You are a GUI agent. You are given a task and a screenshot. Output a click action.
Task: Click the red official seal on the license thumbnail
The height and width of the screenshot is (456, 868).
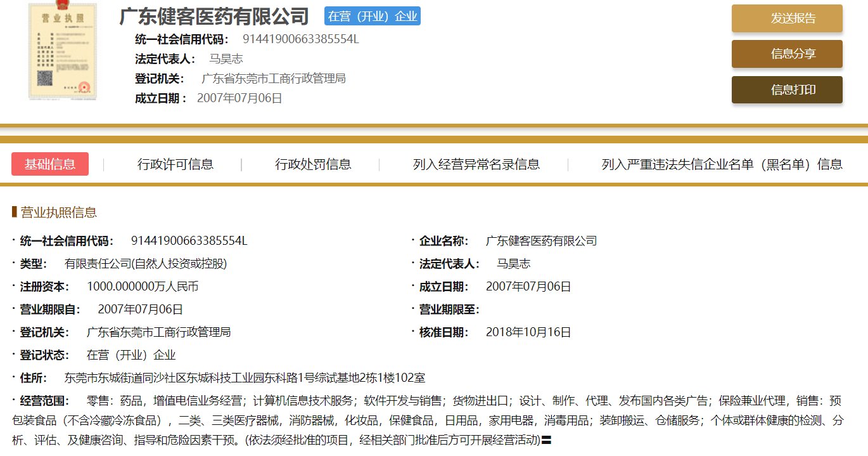(84, 86)
